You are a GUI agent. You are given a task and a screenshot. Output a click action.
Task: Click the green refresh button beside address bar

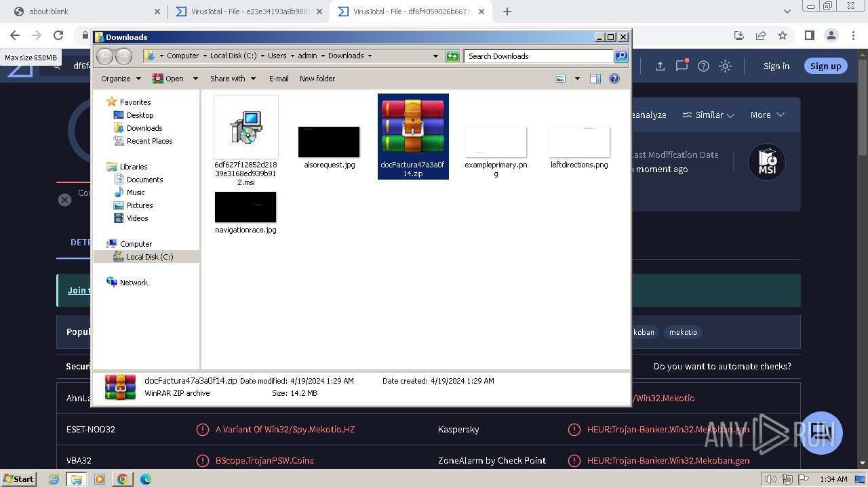coord(452,56)
